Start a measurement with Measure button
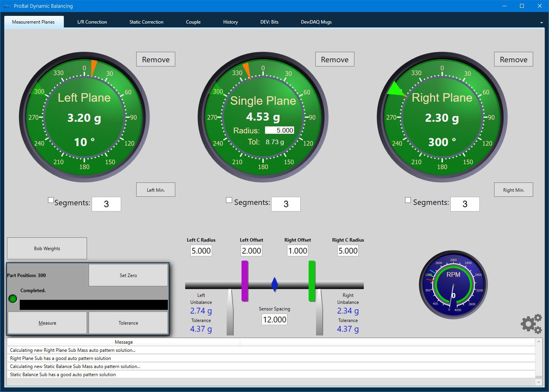This screenshot has width=549, height=392. coord(47,323)
